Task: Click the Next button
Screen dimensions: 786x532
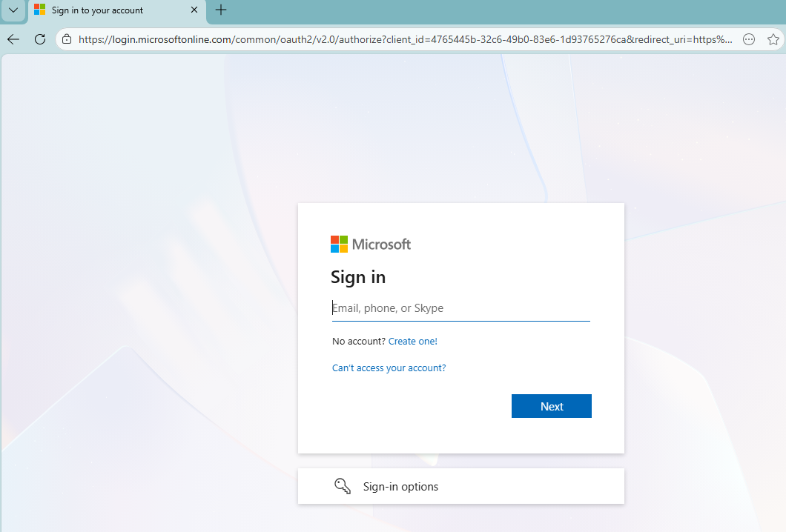Action: coord(552,406)
